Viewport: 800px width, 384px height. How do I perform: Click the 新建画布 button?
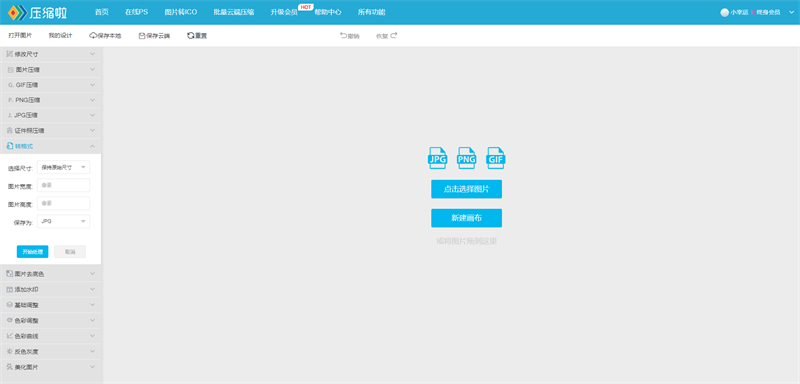[x=466, y=218]
